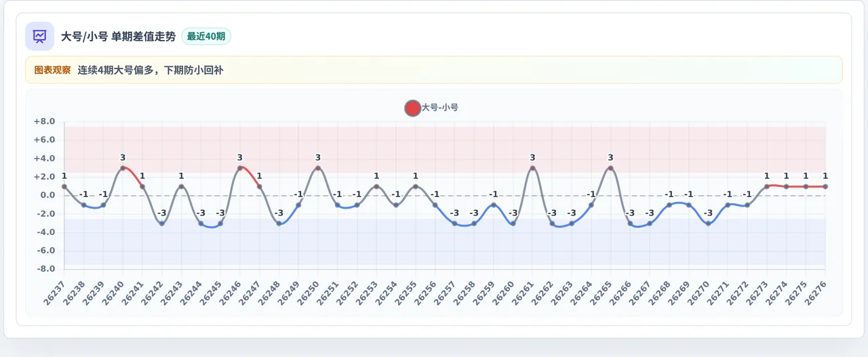Click the 26239 x-axis label
Image resolution: width=868 pixels, height=357 pixels.
[94, 294]
